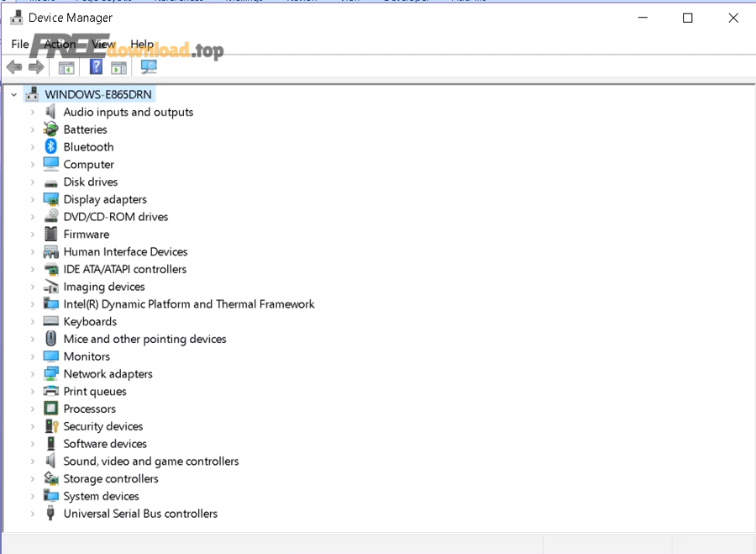The image size is (756, 554).
Task: Select the Software devices label
Action: pyautogui.click(x=105, y=444)
